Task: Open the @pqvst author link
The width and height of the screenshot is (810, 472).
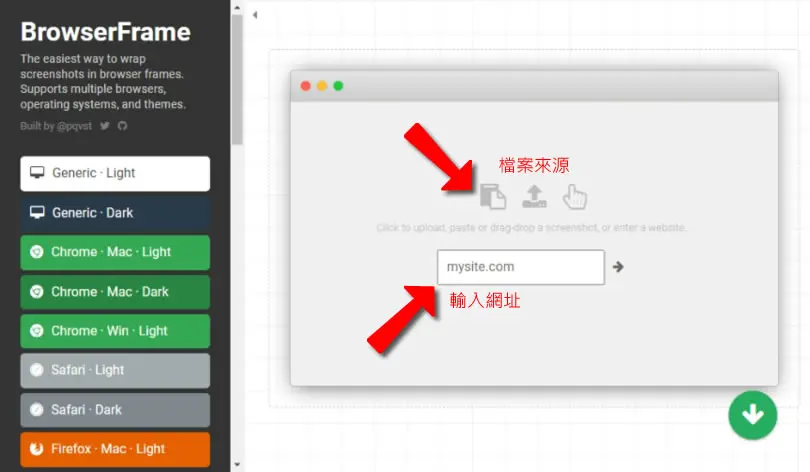Action: pos(74,126)
